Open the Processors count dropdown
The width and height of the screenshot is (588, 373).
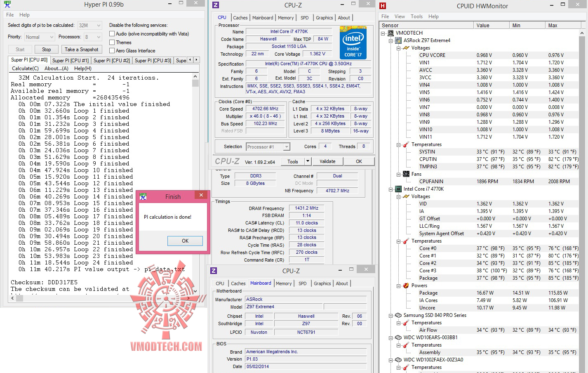[x=93, y=37]
